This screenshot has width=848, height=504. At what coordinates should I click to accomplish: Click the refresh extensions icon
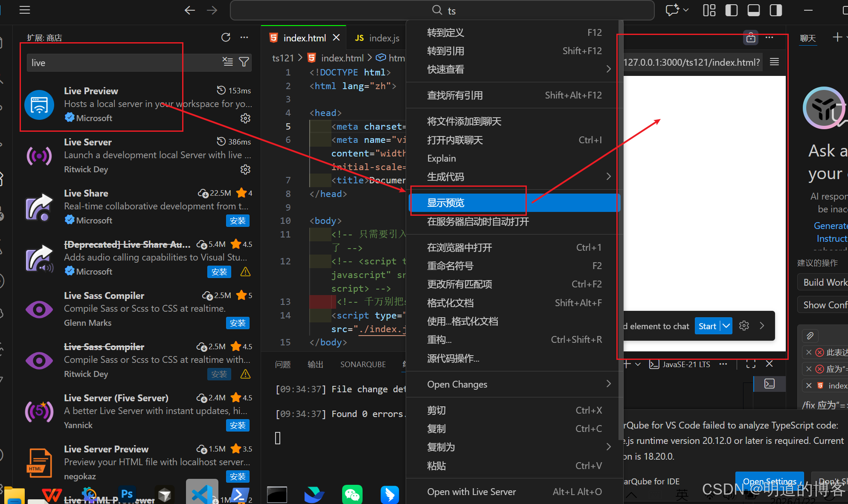[x=226, y=38]
